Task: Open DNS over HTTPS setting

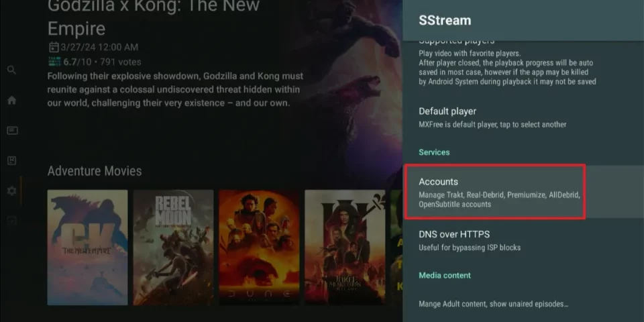Action: (523, 241)
